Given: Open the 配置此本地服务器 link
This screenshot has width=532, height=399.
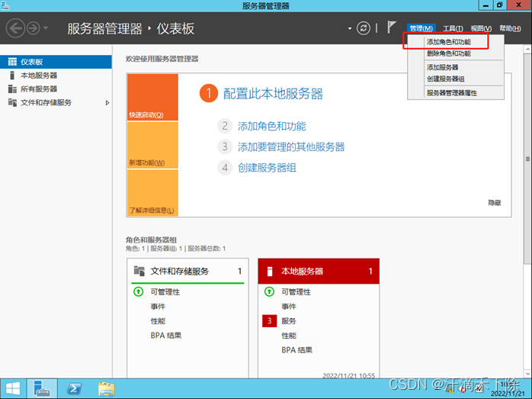Looking at the screenshot, I should (273, 94).
